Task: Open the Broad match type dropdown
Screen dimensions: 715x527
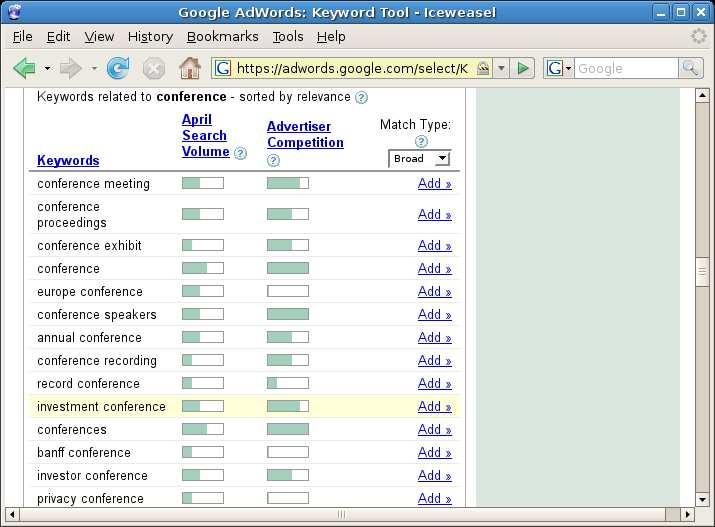Action: [x=420, y=159]
